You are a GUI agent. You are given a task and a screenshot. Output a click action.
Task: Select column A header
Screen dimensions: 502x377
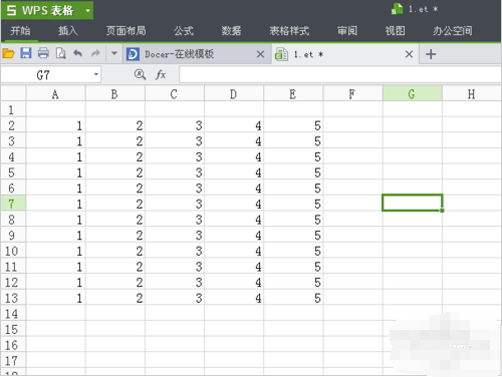point(55,94)
